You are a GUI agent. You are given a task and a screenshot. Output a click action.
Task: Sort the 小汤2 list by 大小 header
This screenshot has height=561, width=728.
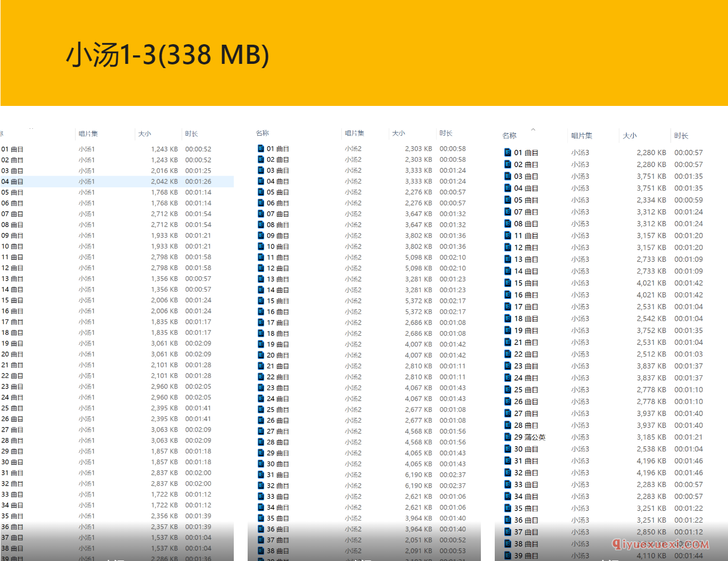(x=398, y=133)
